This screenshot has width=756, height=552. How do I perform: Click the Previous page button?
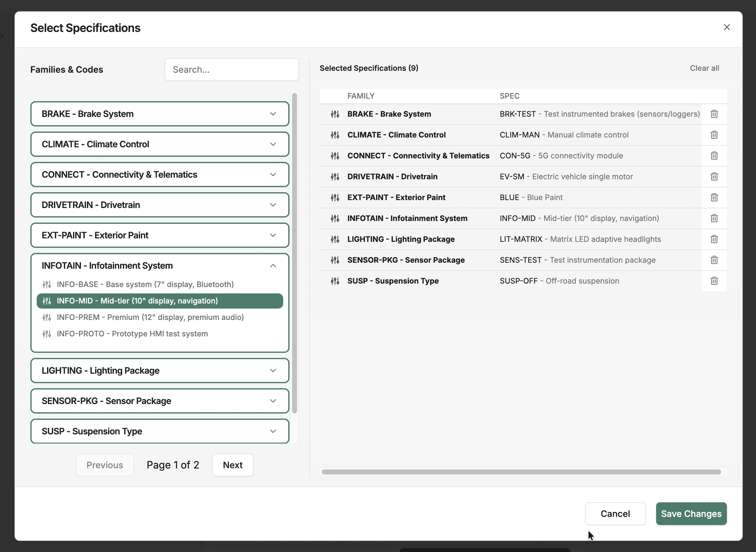pyautogui.click(x=105, y=465)
